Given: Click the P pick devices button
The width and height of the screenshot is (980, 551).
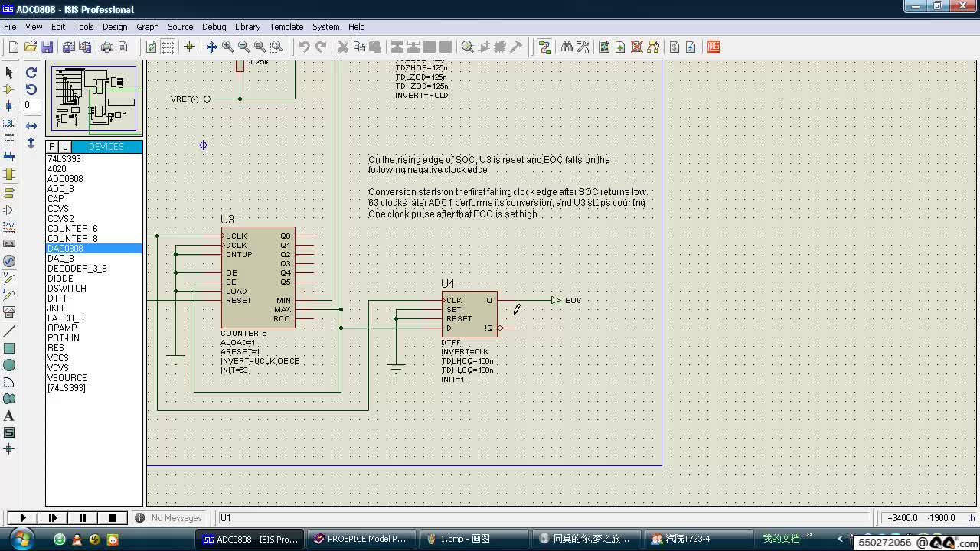Looking at the screenshot, I should coord(52,147).
